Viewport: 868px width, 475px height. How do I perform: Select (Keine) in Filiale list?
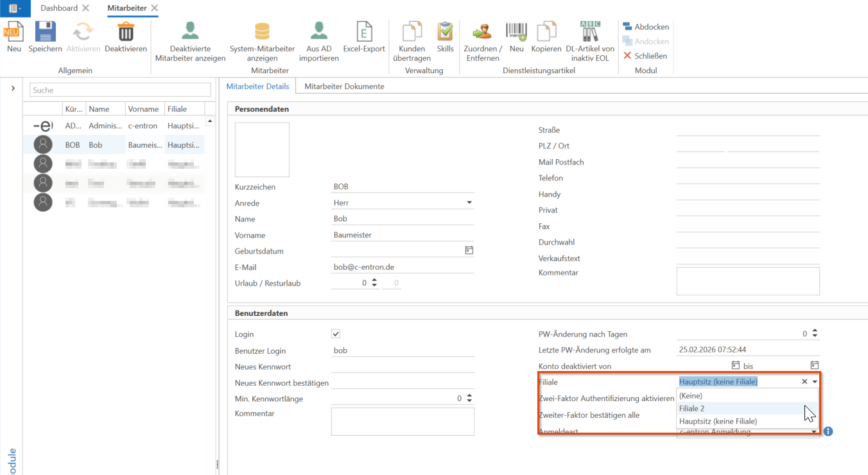748,395
